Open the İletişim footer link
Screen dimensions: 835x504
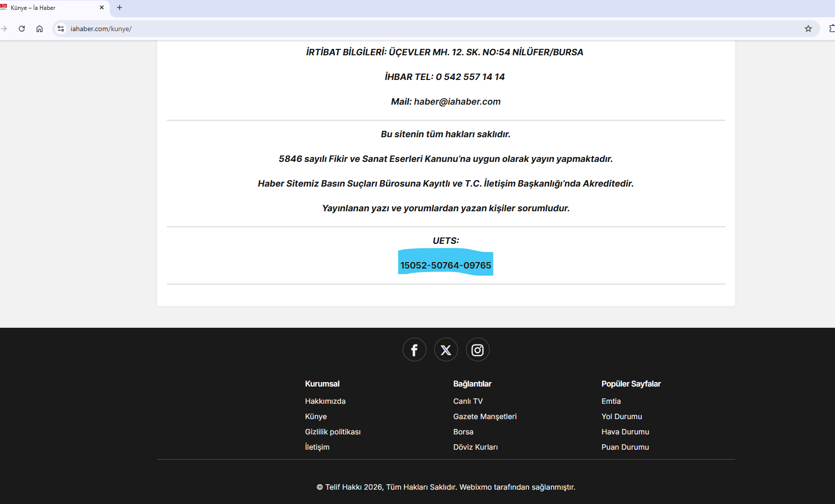(317, 447)
